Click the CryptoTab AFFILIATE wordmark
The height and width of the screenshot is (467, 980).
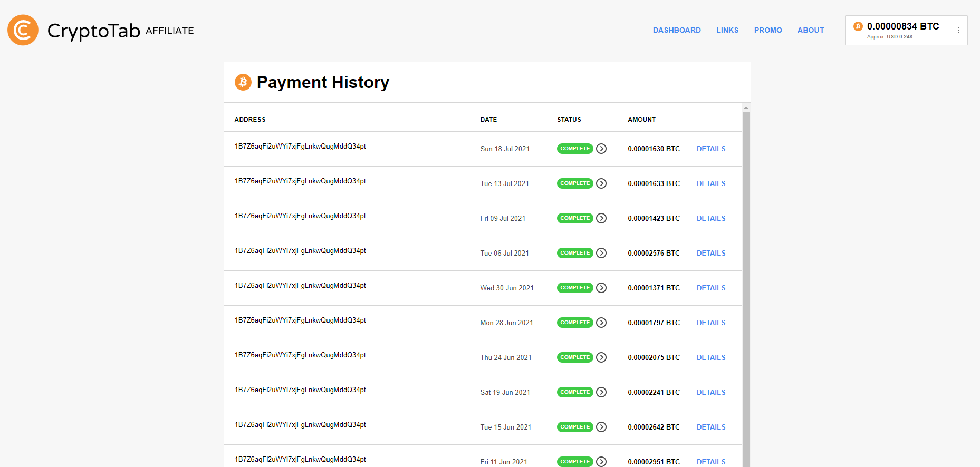click(x=121, y=31)
